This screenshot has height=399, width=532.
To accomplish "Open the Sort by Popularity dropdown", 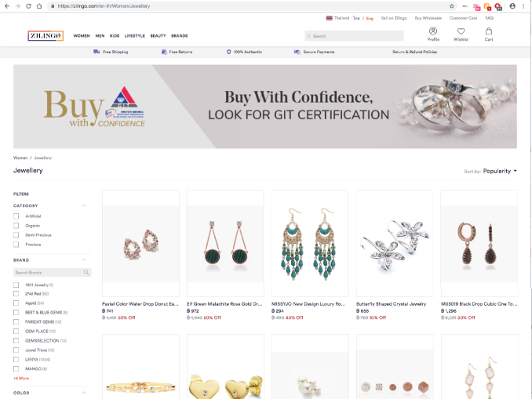I will point(500,171).
